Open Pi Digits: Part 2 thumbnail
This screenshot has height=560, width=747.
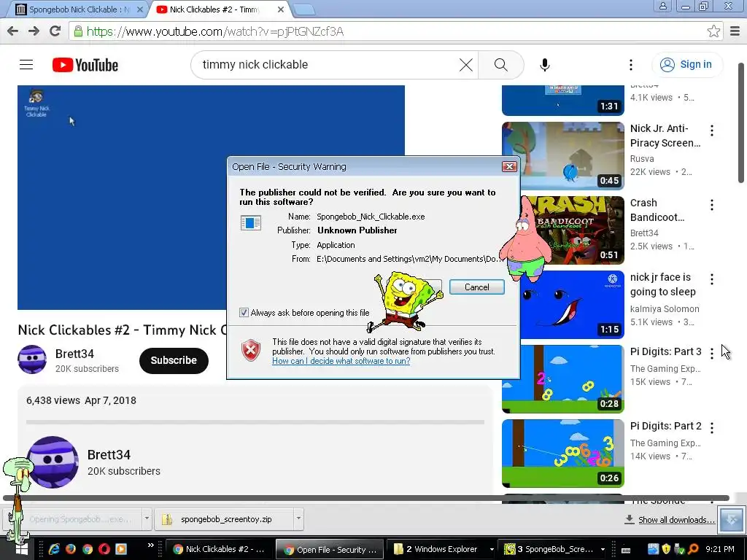562,454
